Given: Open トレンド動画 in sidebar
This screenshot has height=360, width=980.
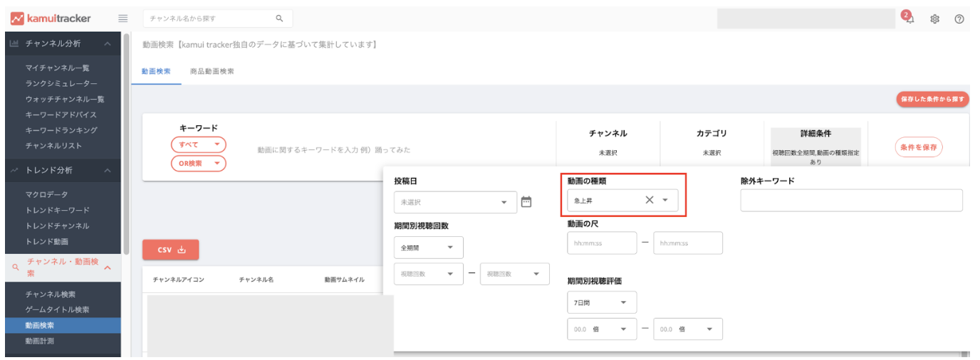Looking at the screenshot, I should tap(46, 242).
